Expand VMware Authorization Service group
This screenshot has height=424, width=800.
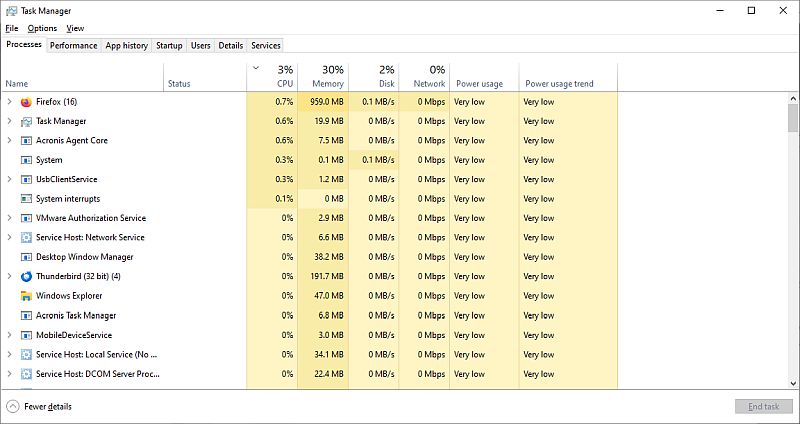click(9, 218)
